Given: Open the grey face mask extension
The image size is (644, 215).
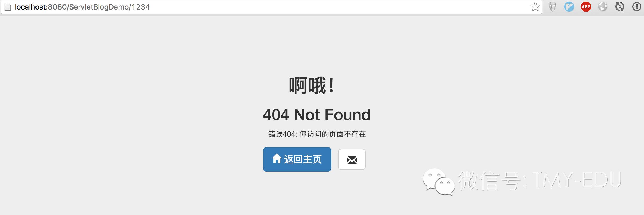Looking at the screenshot, I should [x=552, y=7].
